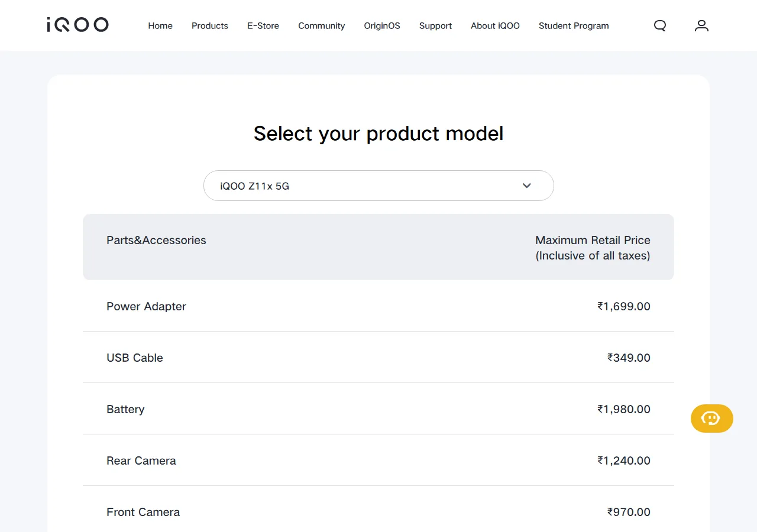
Task: Select the iQOO Z11x 5G model field
Action: [378, 186]
